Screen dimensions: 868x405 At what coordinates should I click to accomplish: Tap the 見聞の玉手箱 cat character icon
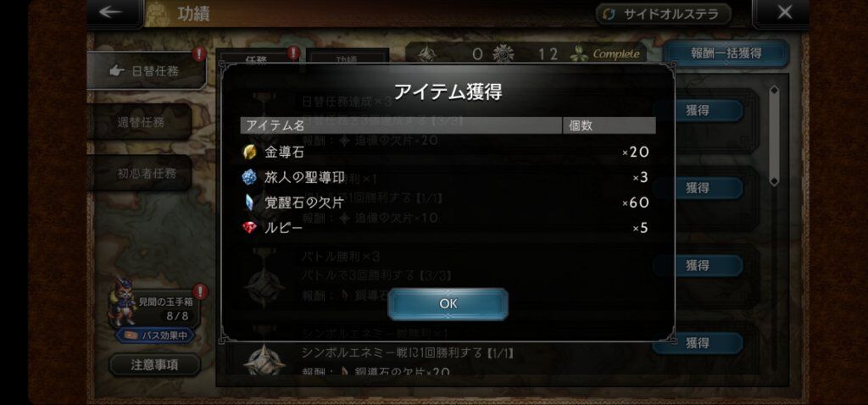coord(124,302)
